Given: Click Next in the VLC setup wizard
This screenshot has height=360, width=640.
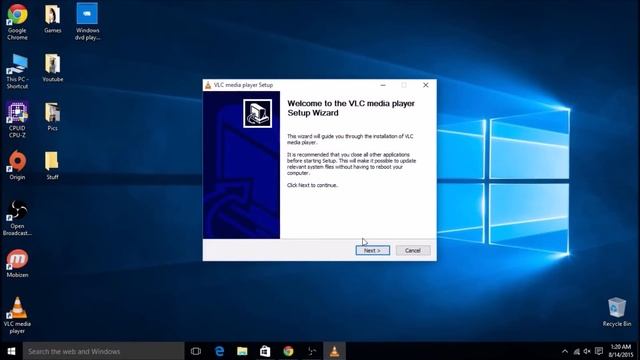Looking at the screenshot, I should [372, 250].
